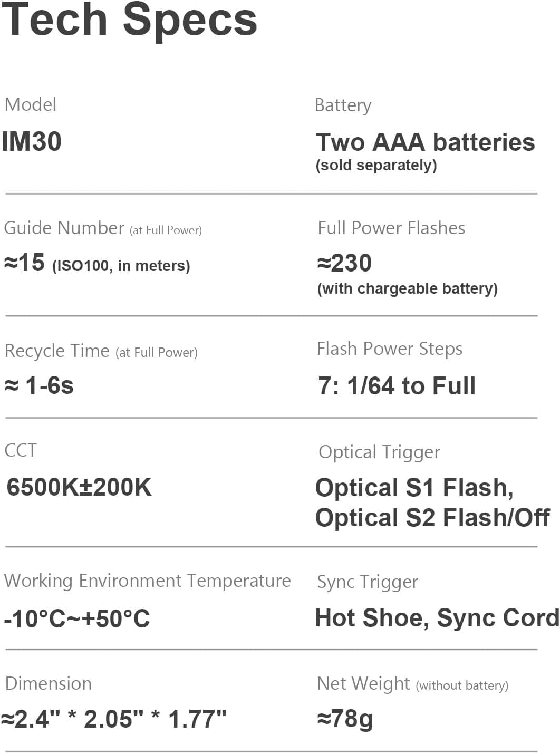The height and width of the screenshot is (754, 560).
Task: Click the Guide Number label
Action: coord(64,228)
